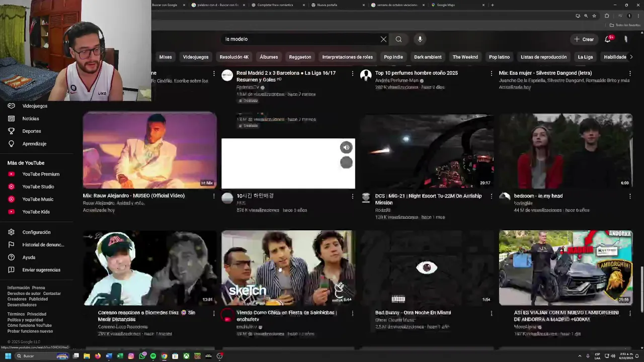644x362 pixels.
Task: Select the Pop indie chip
Action: point(393,57)
